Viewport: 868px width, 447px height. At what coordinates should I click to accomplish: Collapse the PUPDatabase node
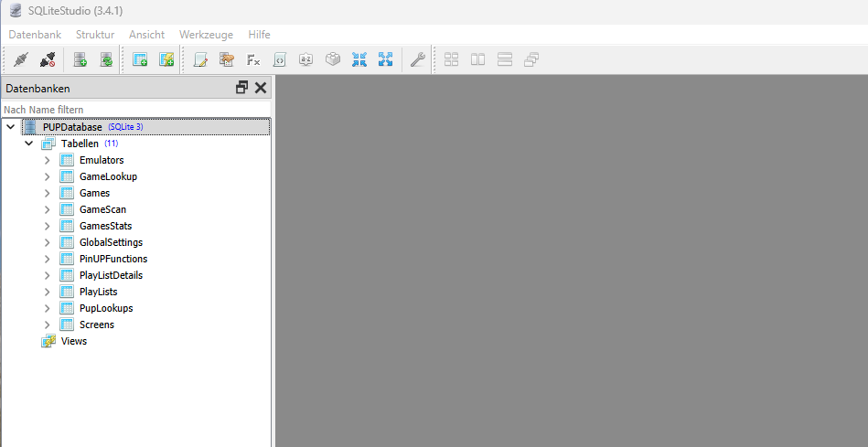pos(10,127)
